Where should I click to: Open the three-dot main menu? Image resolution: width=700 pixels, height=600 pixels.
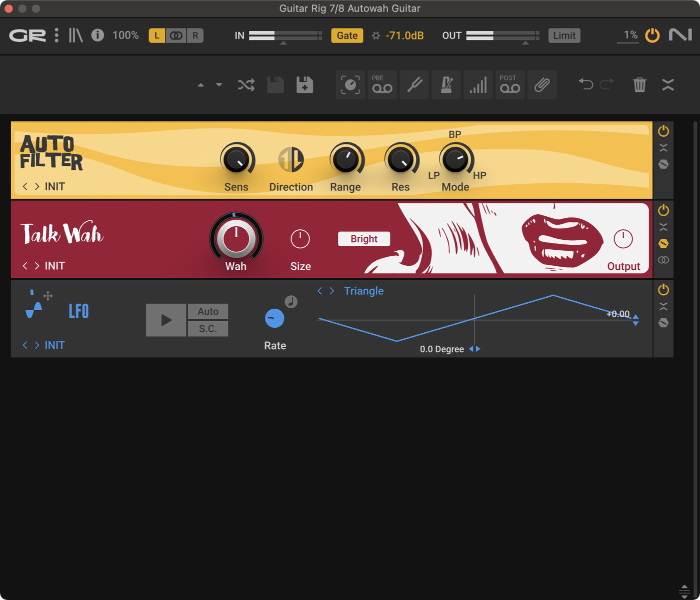tap(56, 35)
